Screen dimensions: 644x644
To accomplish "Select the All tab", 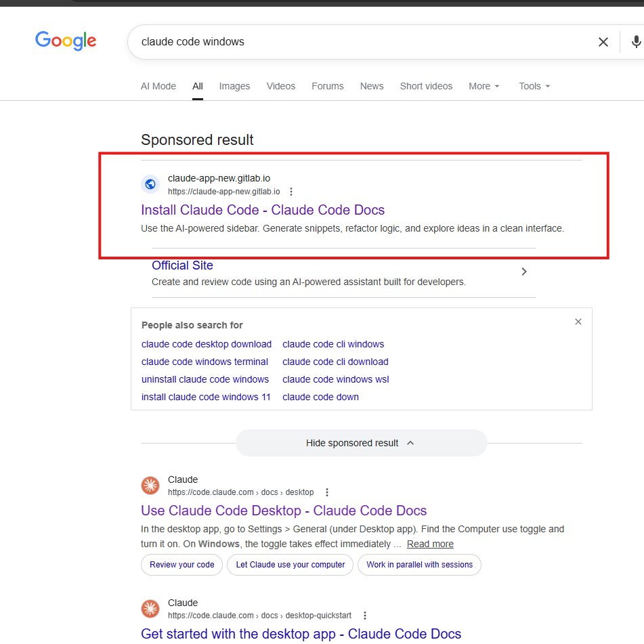I will click(x=198, y=86).
